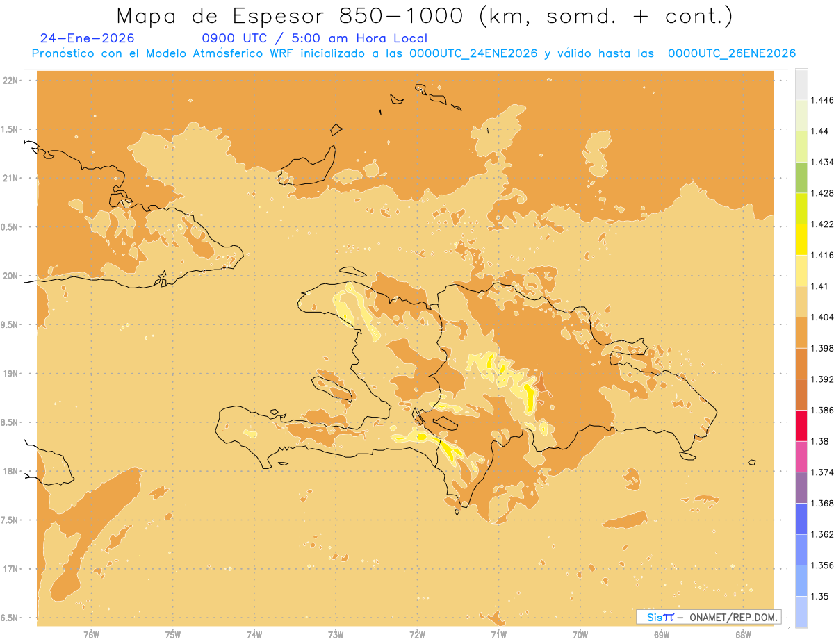Click the 18N latitude label
This screenshot has width=834, height=644.
click(x=10, y=472)
